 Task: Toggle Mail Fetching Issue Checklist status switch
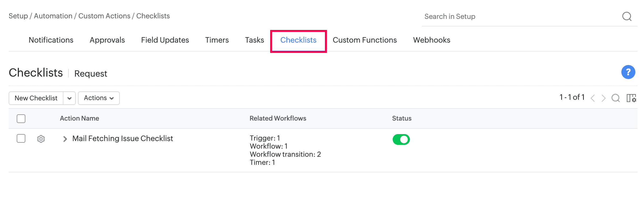(401, 139)
